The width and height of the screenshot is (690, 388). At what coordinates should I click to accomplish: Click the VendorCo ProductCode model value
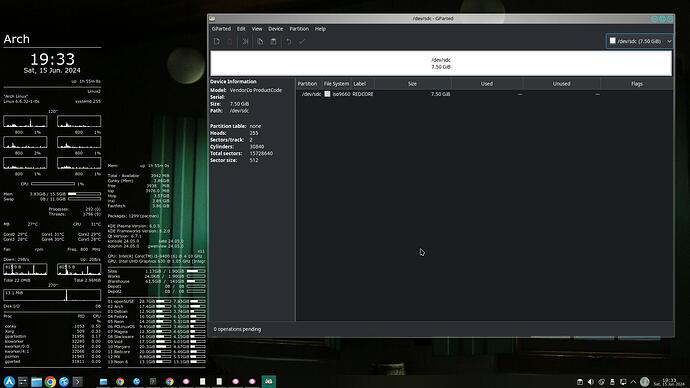[x=256, y=90]
